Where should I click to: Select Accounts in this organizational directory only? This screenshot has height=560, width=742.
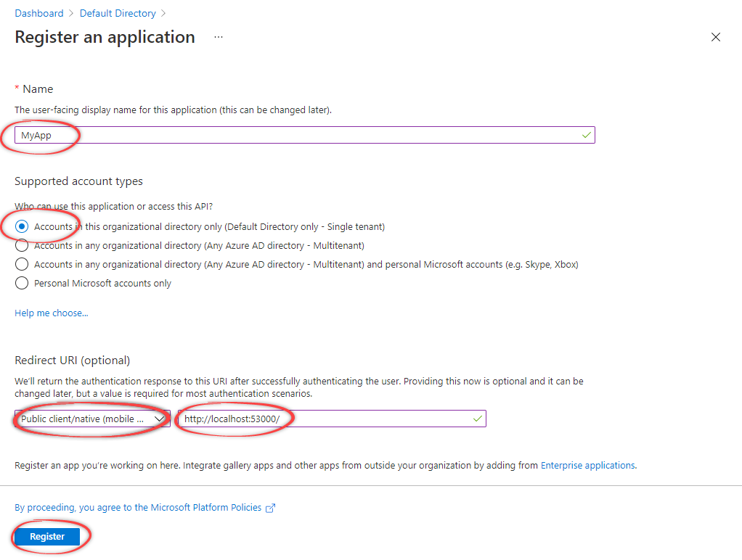pyautogui.click(x=22, y=226)
